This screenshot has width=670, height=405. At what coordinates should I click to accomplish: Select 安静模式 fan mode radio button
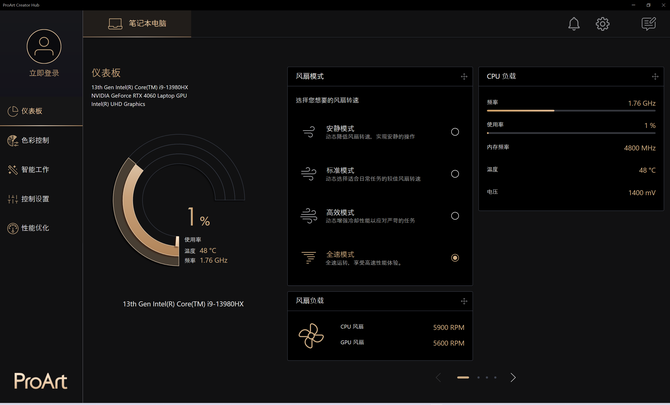point(455,132)
